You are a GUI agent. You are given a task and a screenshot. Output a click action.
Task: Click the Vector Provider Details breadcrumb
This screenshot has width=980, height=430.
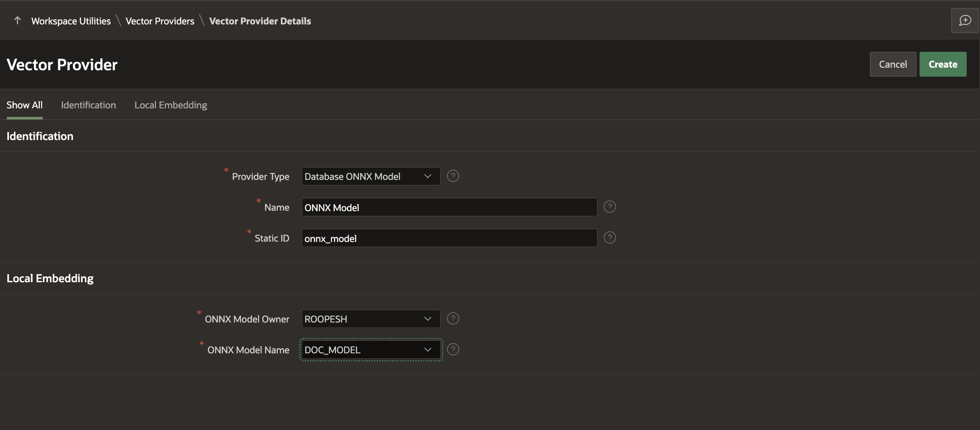click(x=260, y=21)
